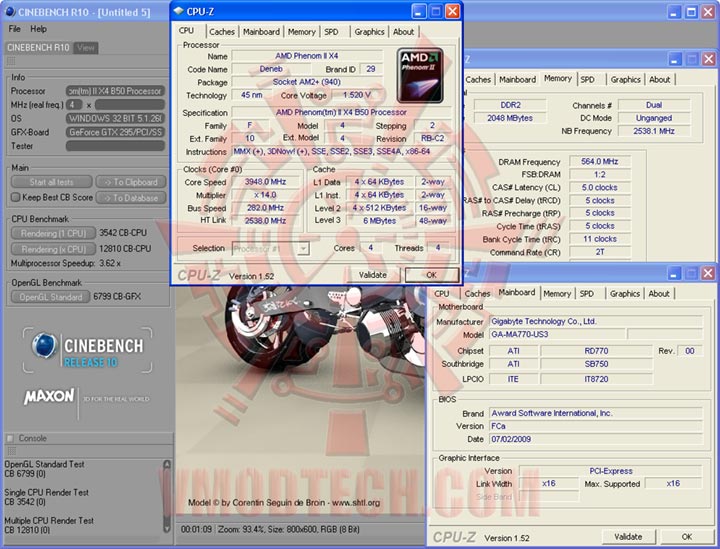Click the Console log scrollbar
Image resolution: width=720 pixels, height=549 pixels.
[x=167, y=497]
